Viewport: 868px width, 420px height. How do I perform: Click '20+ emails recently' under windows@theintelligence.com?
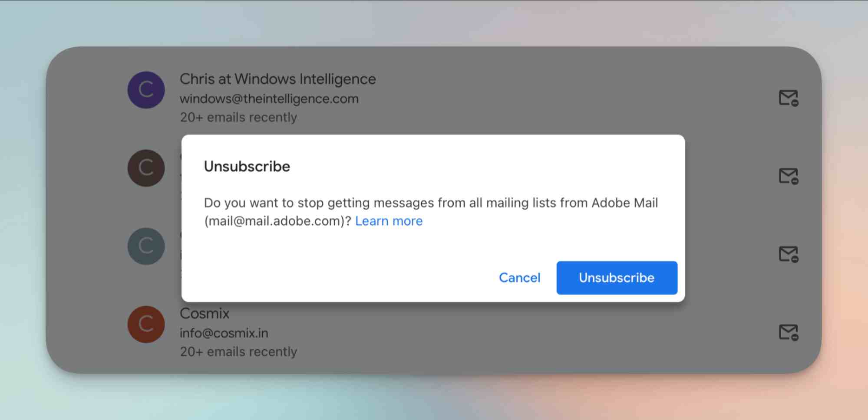tap(238, 117)
